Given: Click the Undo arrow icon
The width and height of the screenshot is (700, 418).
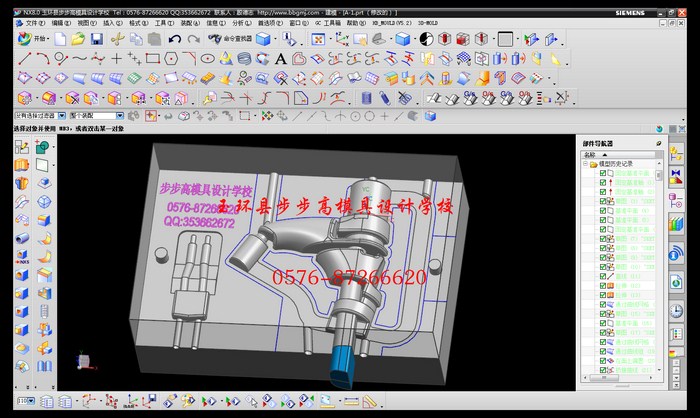Looking at the screenshot, I should point(175,38).
